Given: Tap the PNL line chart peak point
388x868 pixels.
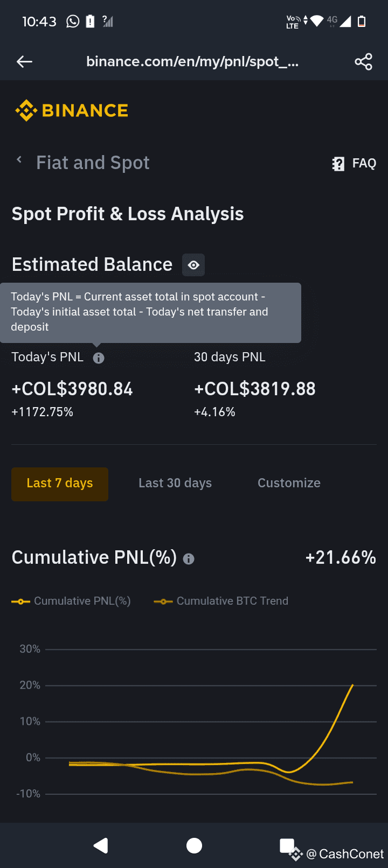Looking at the screenshot, I should coord(352,685).
